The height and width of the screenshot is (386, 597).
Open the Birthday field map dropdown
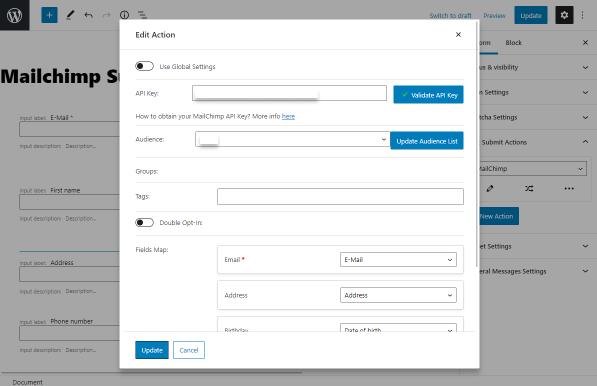click(398, 328)
